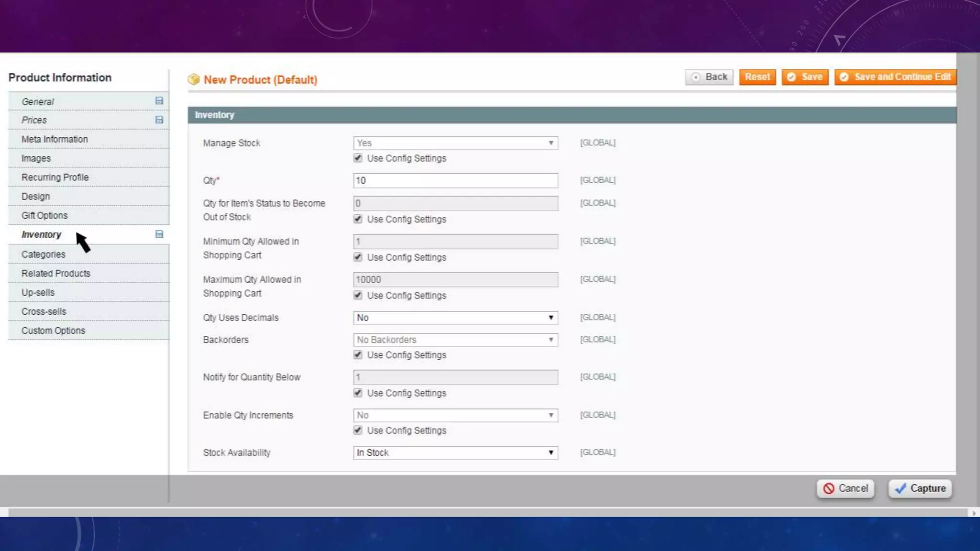Toggle Use Config Settings for Backorders
Image resolution: width=980 pixels, height=551 pixels.
[x=357, y=355]
